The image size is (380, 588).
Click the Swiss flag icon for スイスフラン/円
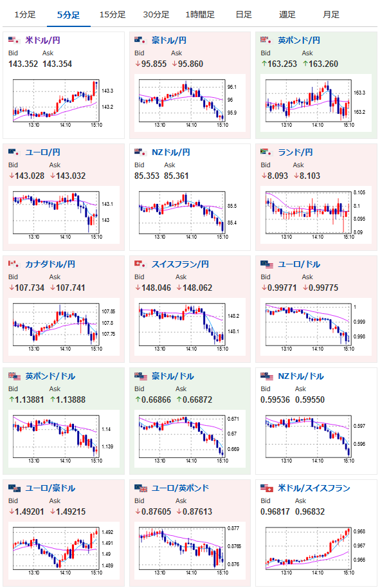pos(140,264)
